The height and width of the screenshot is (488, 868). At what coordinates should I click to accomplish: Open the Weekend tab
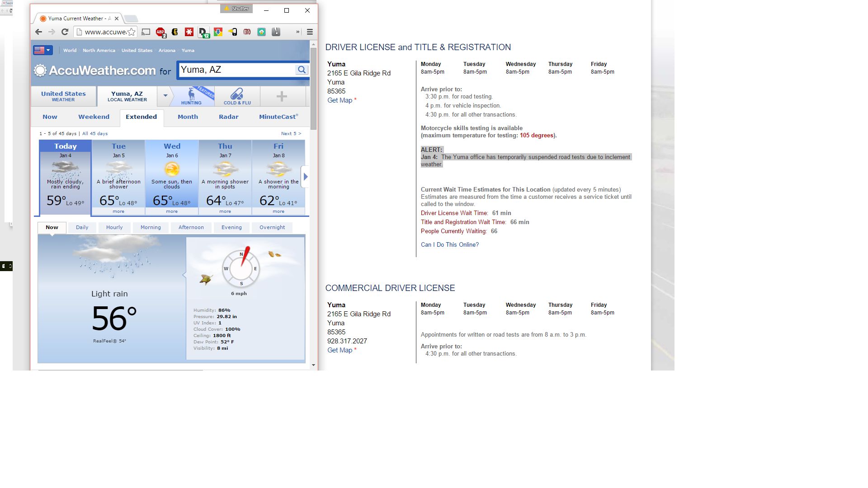click(x=94, y=117)
